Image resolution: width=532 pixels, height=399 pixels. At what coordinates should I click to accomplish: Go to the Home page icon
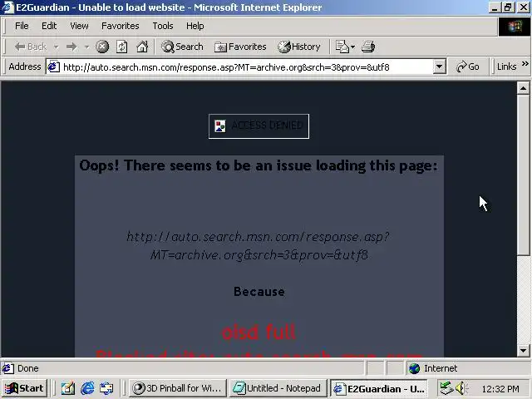(x=142, y=47)
